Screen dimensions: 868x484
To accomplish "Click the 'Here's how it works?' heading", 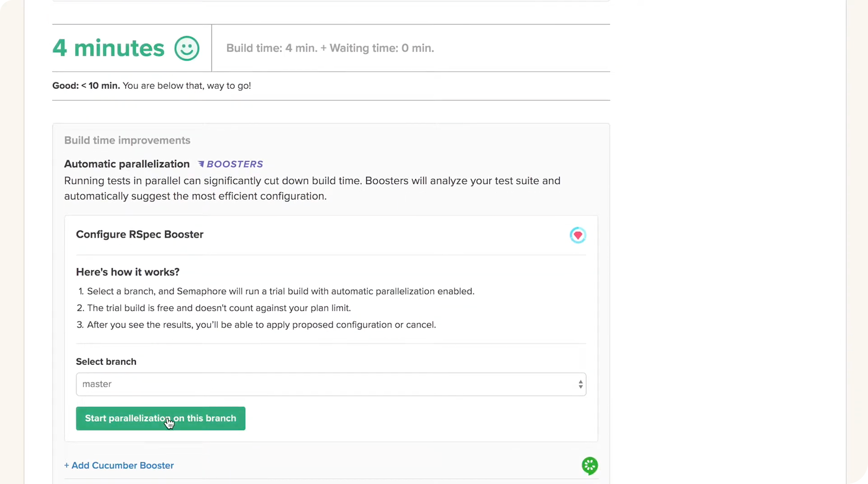I will coord(128,272).
